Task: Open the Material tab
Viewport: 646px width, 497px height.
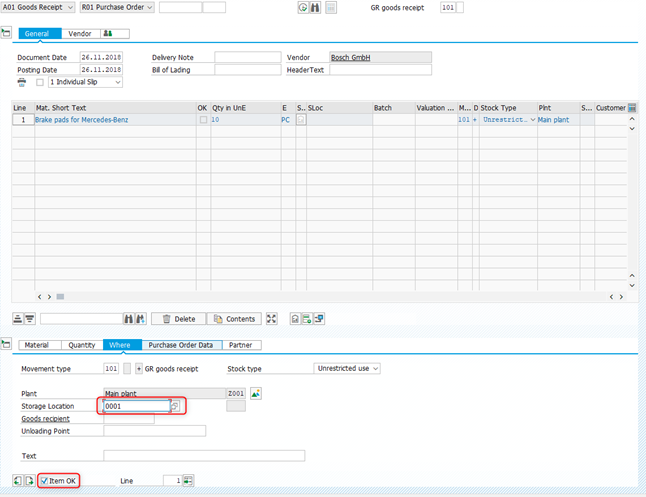Action: pos(40,345)
